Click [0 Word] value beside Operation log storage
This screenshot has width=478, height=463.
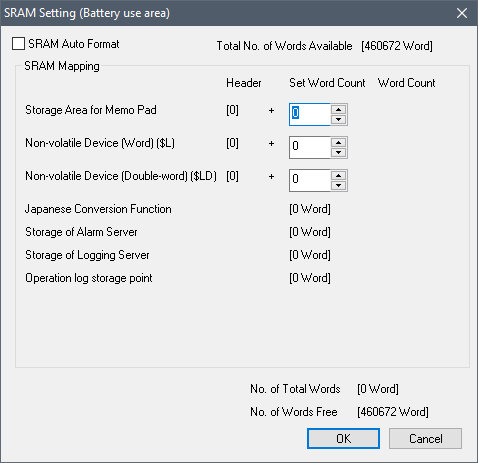pos(310,278)
